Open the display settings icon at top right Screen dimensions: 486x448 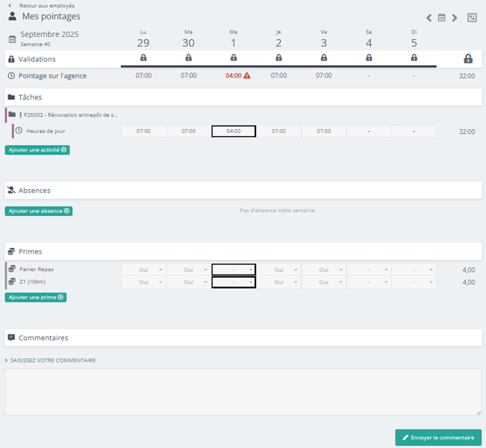point(472,18)
